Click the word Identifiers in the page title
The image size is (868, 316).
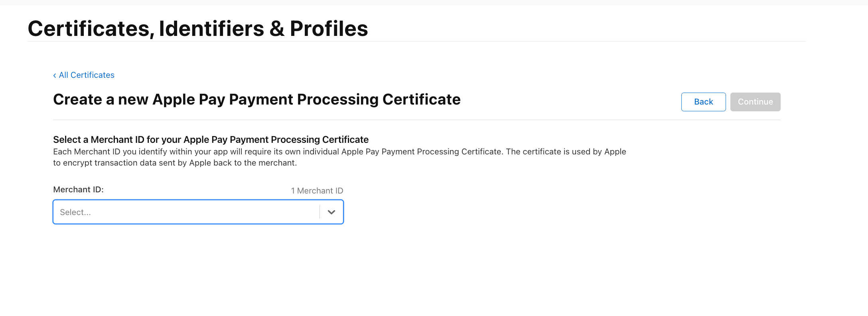point(211,29)
